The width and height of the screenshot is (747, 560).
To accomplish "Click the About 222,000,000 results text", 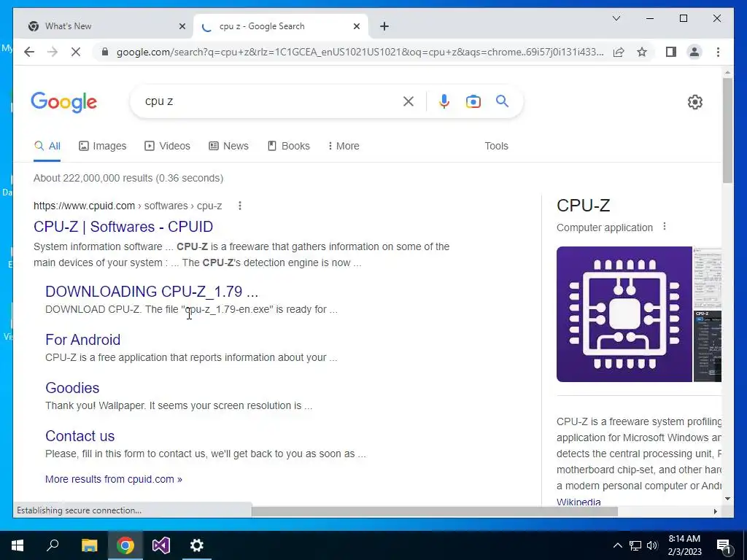I will (x=128, y=178).
